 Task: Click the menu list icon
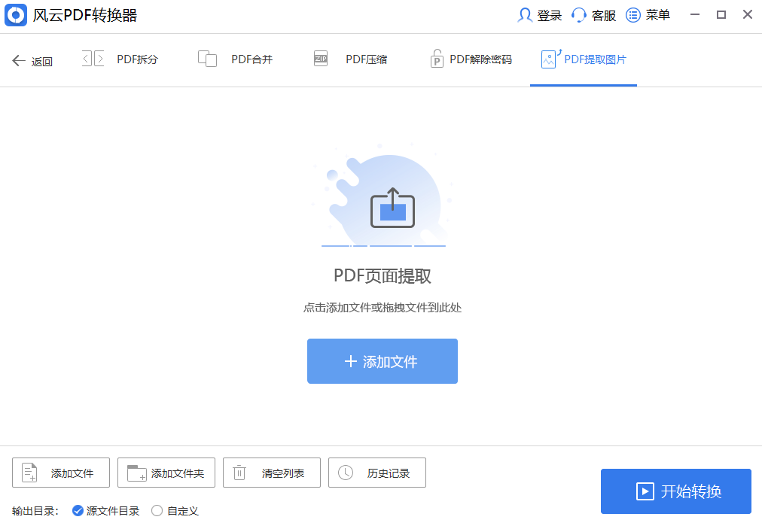click(632, 15)
